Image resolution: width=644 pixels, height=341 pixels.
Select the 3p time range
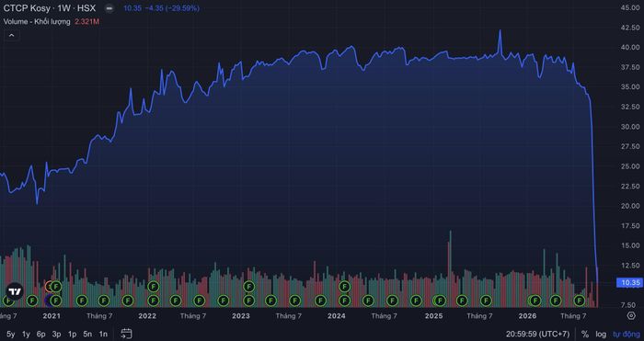(x=57, y=334)
